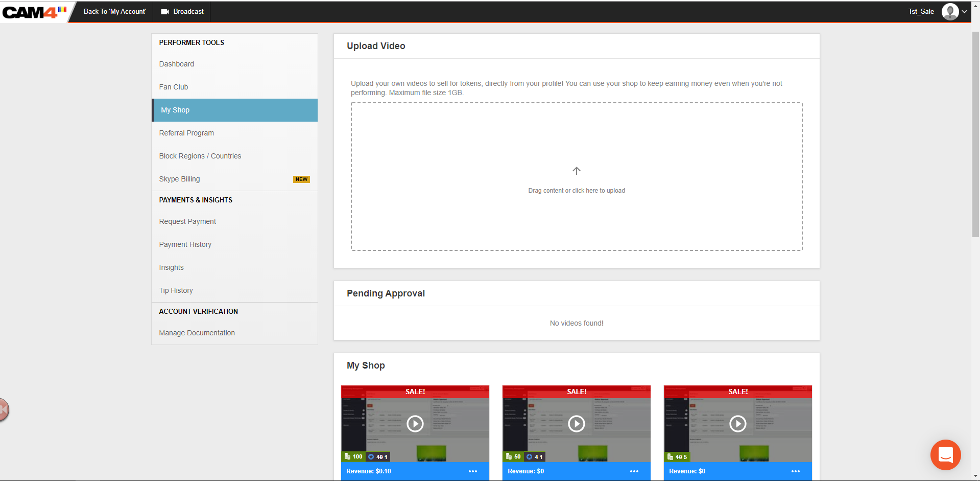Click Back To 'My Account' link
980x481 pixels.
click(114, 11)
